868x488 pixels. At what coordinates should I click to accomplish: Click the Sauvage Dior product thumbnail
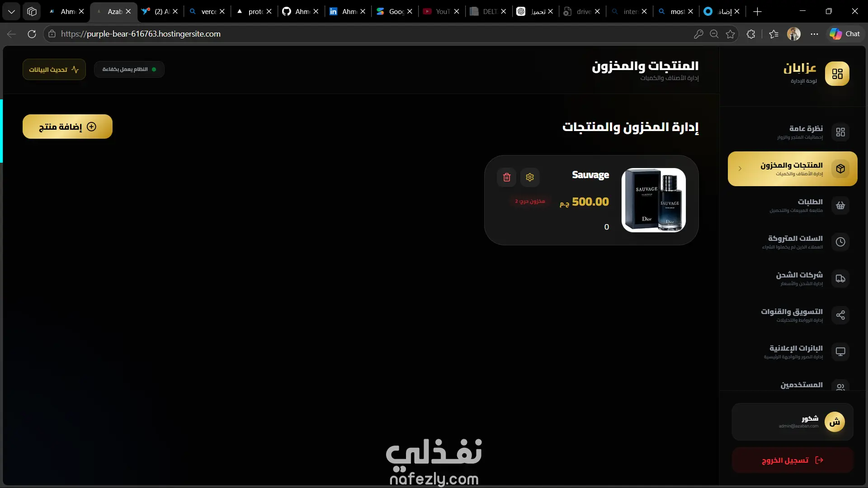654,200
